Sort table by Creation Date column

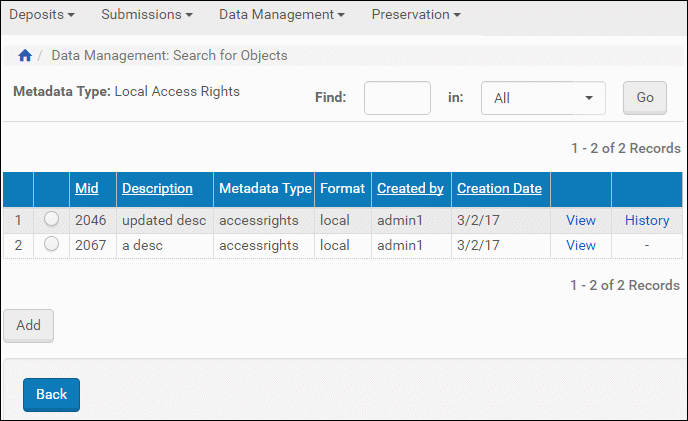tap(499, 188)
